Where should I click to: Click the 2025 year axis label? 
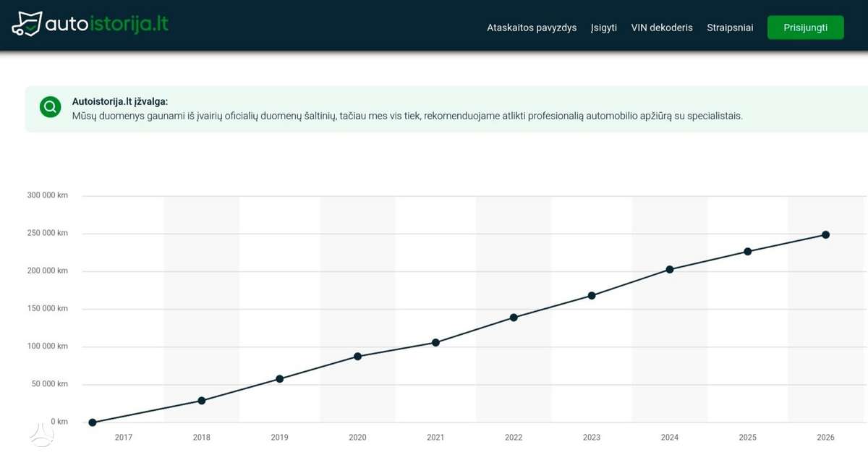748,438
